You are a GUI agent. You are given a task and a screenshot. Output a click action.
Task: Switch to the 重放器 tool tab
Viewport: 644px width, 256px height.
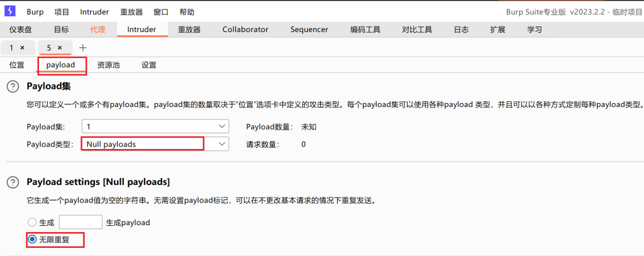tap(189, 30)
